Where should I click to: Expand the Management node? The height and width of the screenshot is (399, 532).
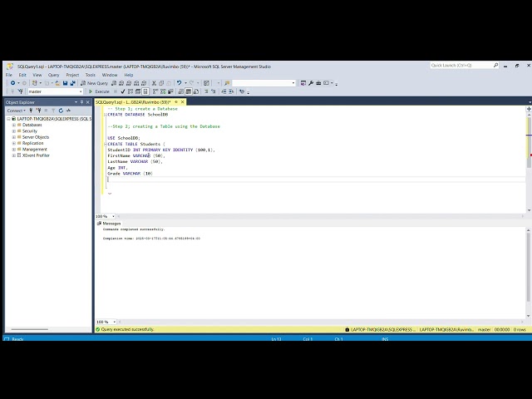coord(14,150)
